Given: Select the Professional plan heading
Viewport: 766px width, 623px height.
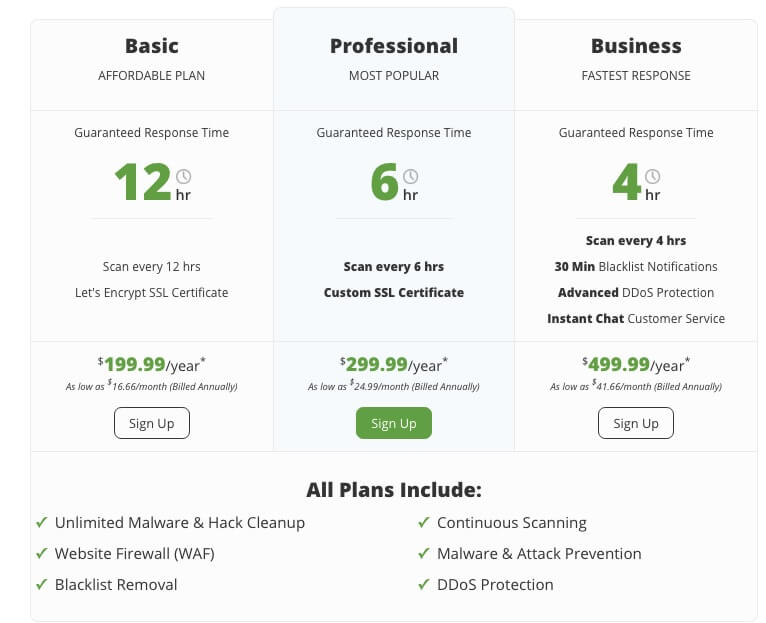Looking at the screenshot, I should [394, 46].
